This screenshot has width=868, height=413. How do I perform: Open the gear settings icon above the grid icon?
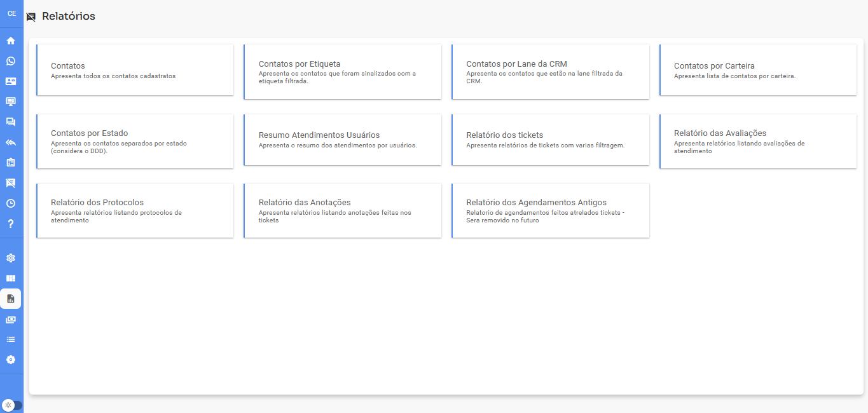11,258
